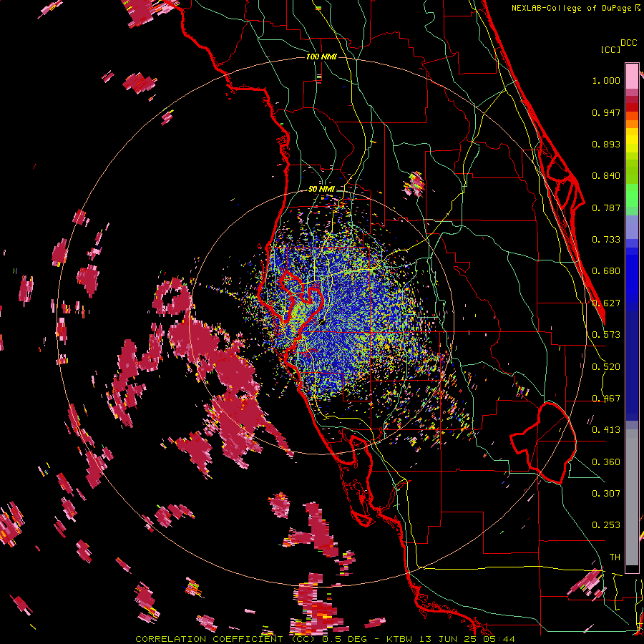This screenshot has height=644, width=644.
Task: Click the NEXLAB-College of DuPage label
Action: (x=571, y=8)
